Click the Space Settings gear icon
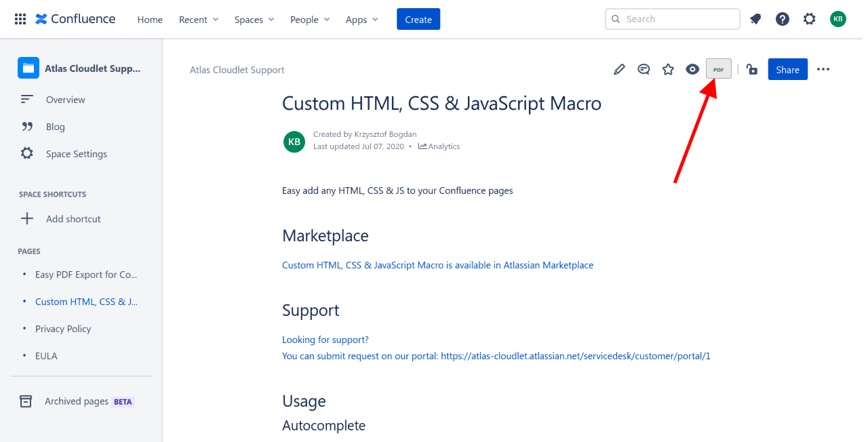This screenshot has height=442, width=868. coord(26,153)
